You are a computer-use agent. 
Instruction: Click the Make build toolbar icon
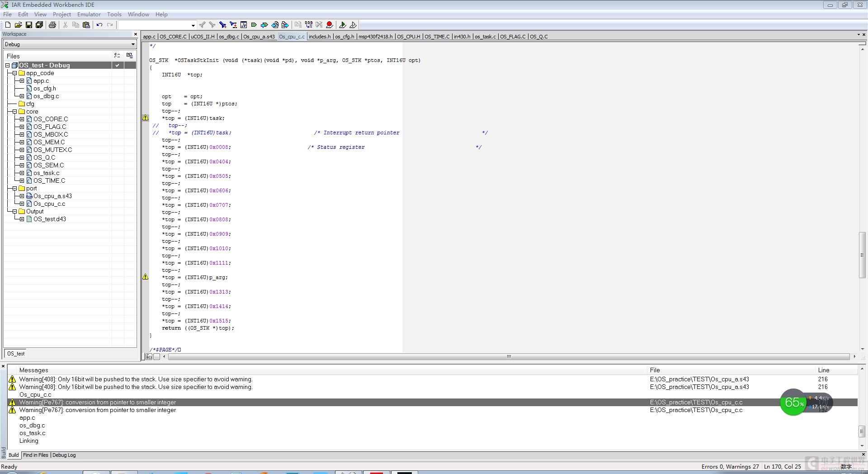tap(309, 25)
